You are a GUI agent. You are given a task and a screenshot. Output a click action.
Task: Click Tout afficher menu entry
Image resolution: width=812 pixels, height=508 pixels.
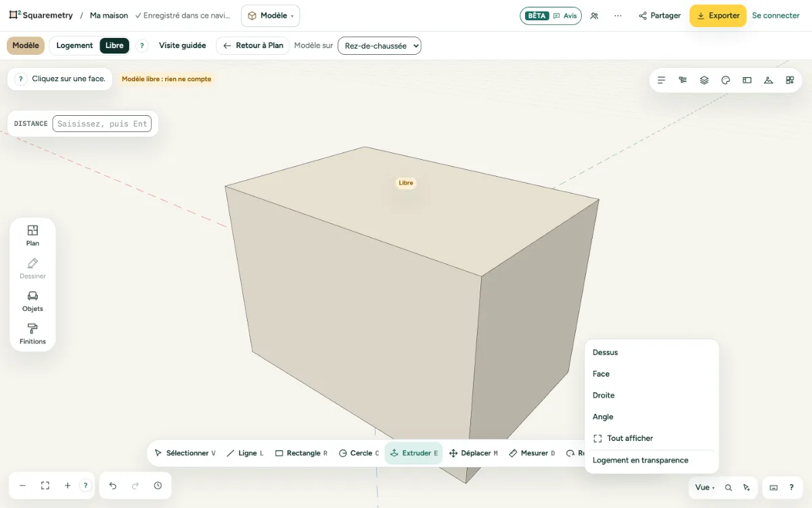coord(652,438)
